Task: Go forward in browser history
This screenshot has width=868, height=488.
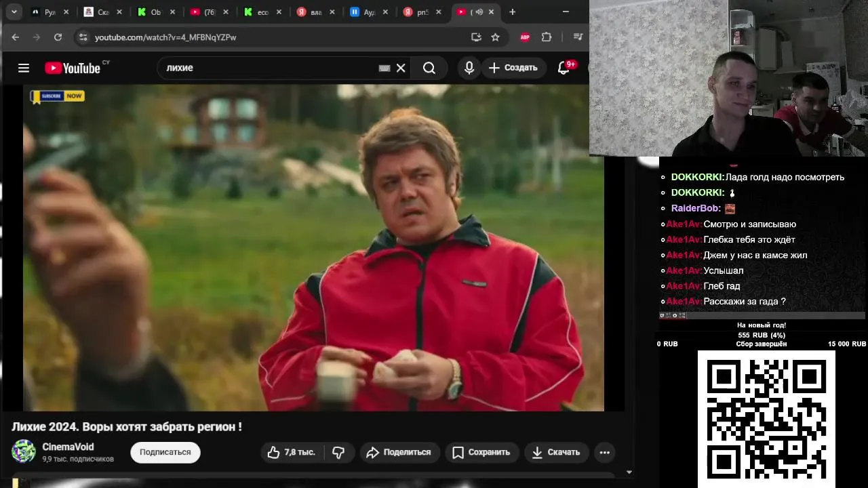Action: click(37, 37)
